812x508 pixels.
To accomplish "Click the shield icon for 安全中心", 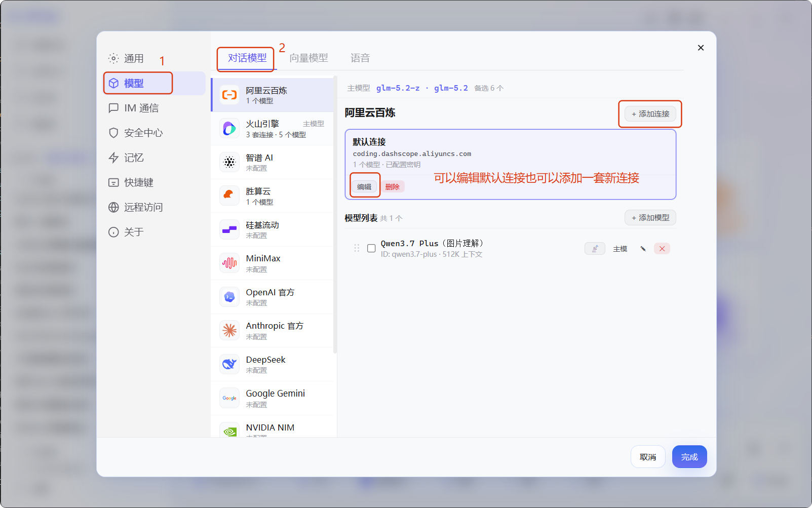I will tap(113, 133).
